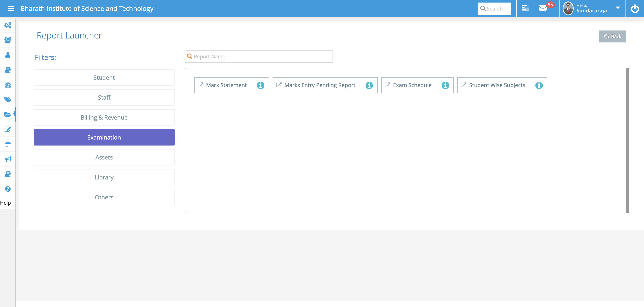644x307 pixels.
Task: Show info for Exam Schedule report
Action: [x=445, y=85]
